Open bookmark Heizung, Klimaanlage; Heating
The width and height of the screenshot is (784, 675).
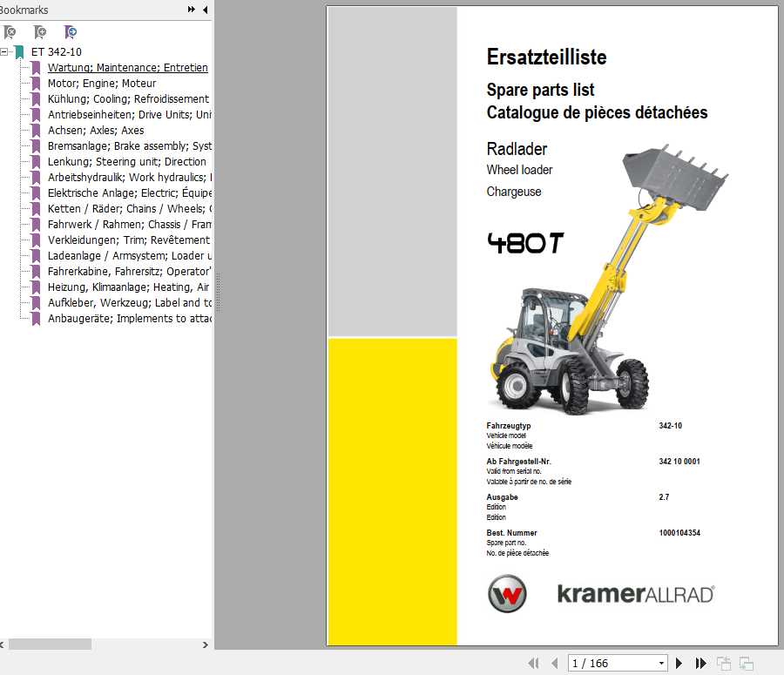tap(128, 287)
